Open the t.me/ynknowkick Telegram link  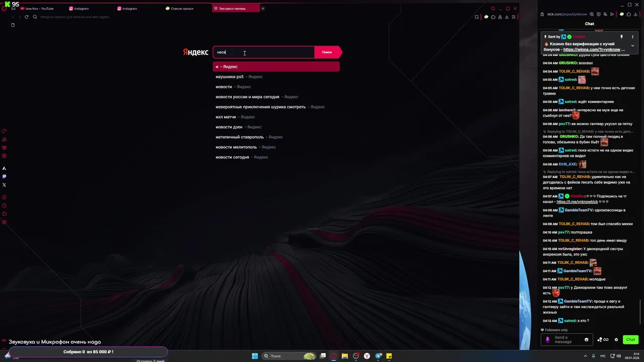click(577, 202)
